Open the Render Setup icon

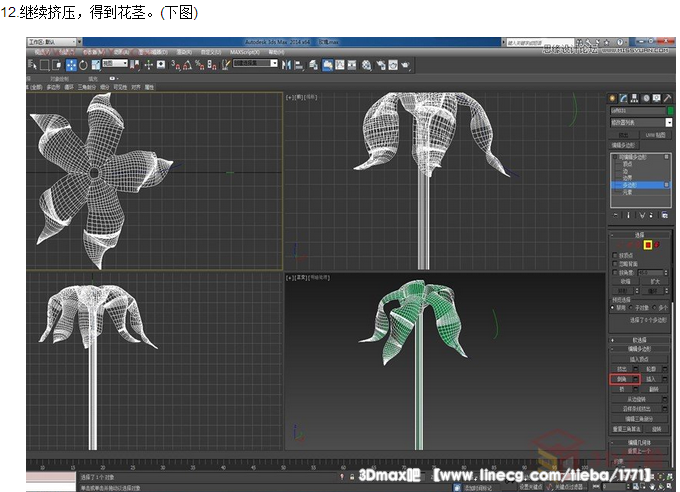tap(381, 65)
